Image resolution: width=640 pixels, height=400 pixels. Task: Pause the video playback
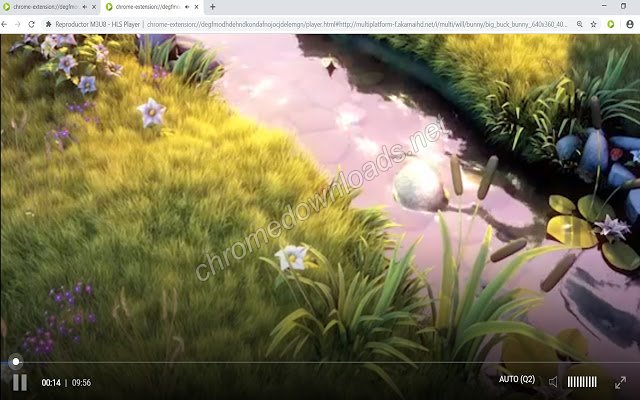click(x=20, y=382)
